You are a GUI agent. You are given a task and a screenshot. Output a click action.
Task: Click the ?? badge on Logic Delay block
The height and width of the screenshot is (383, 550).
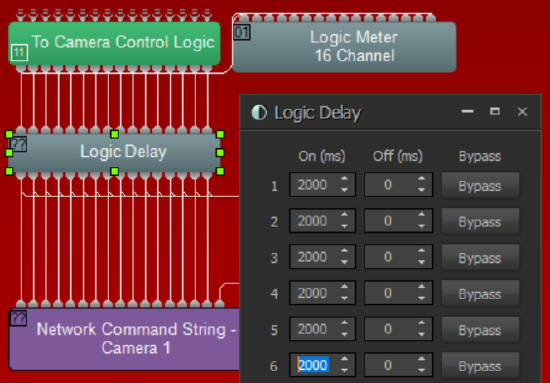coord(18,144)
